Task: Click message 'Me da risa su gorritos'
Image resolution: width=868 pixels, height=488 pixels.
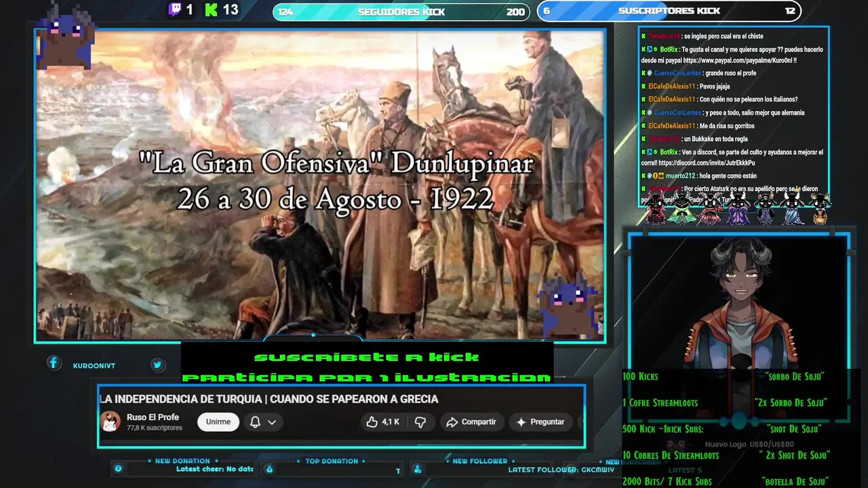Action: tap(727, 126)
